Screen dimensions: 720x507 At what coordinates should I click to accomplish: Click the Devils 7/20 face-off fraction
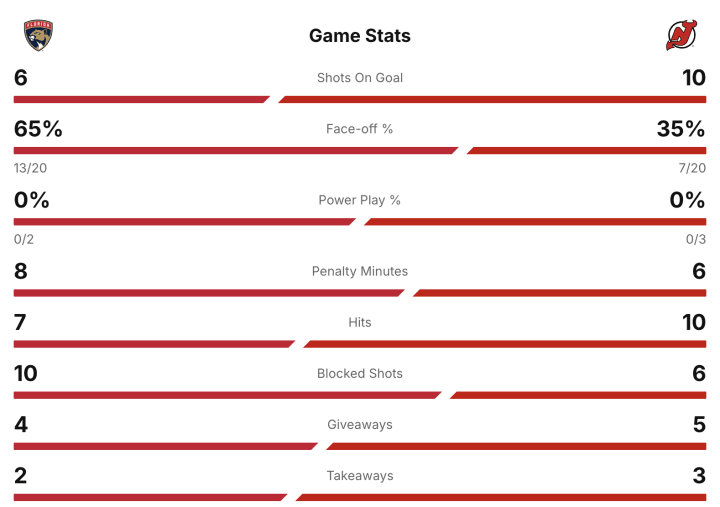(x=691, y=168)
